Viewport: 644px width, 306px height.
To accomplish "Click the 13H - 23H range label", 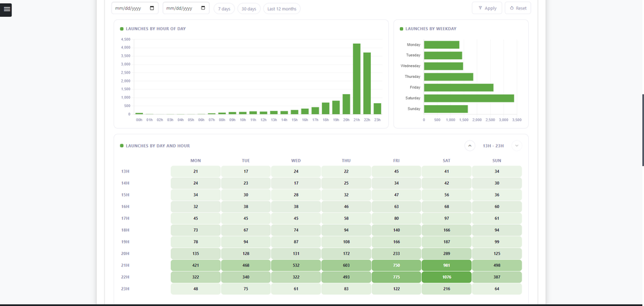I will click(x=493, y=146).
